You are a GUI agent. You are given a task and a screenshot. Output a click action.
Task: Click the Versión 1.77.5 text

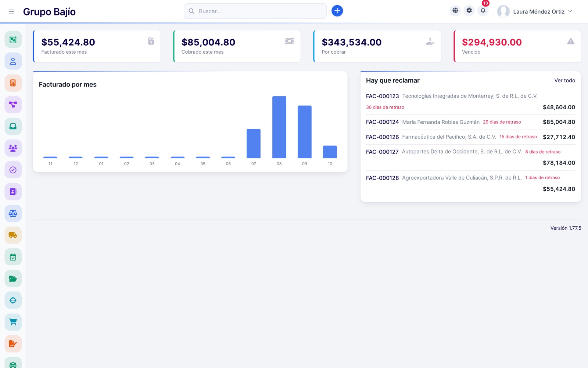[x=566, y=228]
